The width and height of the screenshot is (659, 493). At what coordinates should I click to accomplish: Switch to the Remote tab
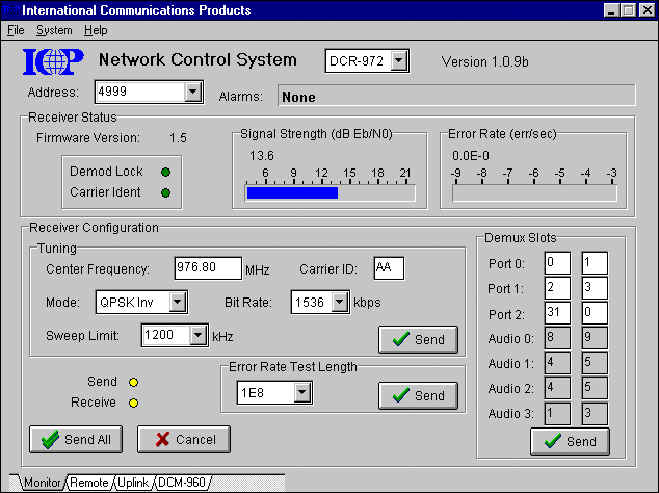click(x=89, y=482)
